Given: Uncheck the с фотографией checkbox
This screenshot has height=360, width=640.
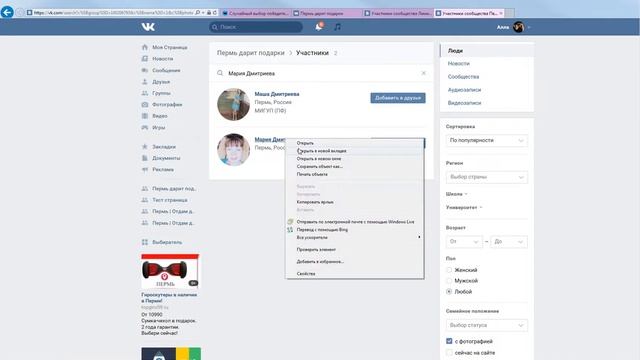Looking at the screenshot, I should click(x=449, y=341).
